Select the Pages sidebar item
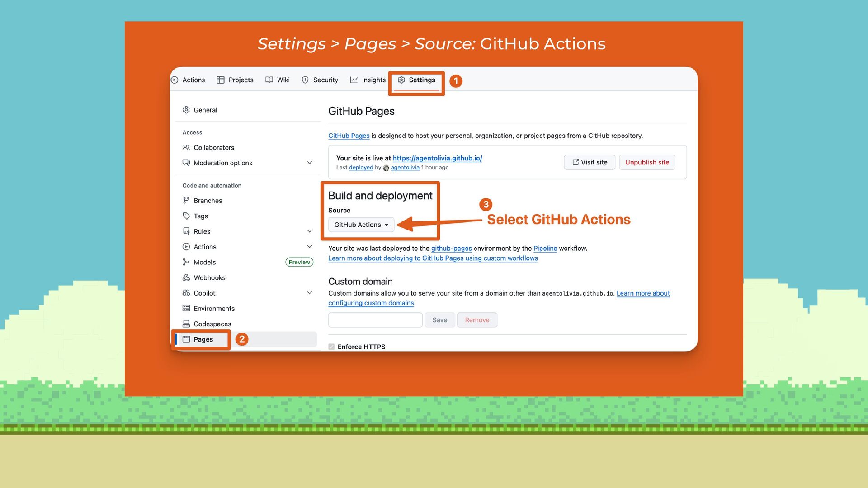 click(x=203, y=339)
